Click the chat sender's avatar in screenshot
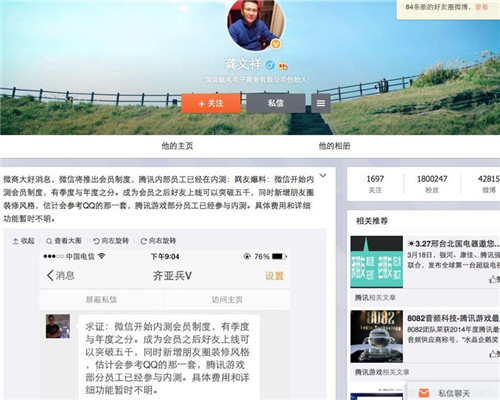 click(x=58, y=326)
